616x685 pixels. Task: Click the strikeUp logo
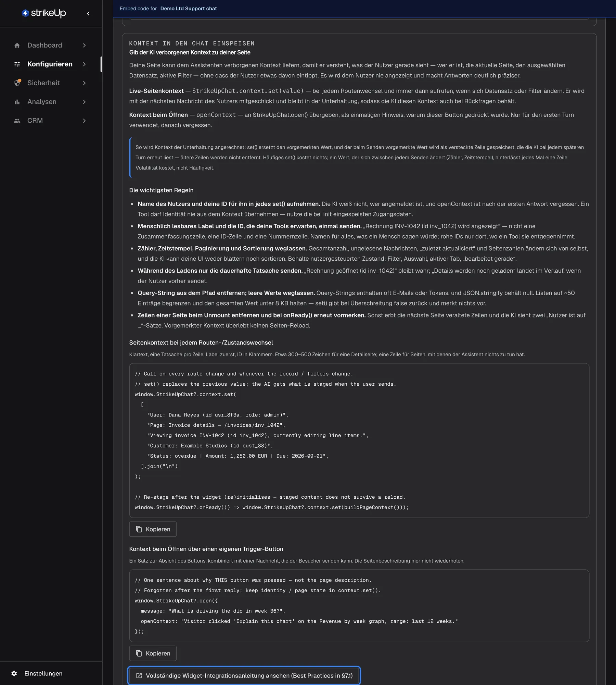[x=44, y=13]
